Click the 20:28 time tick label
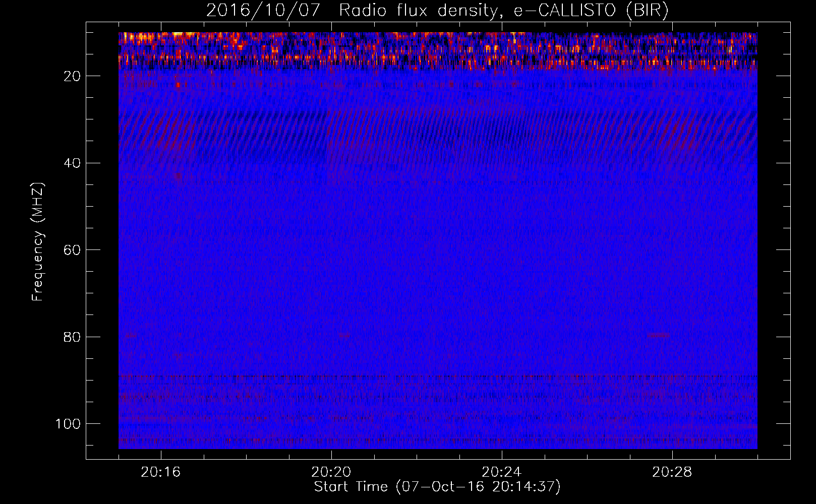The height and width of the screenshot is (504, 816). 672,472
